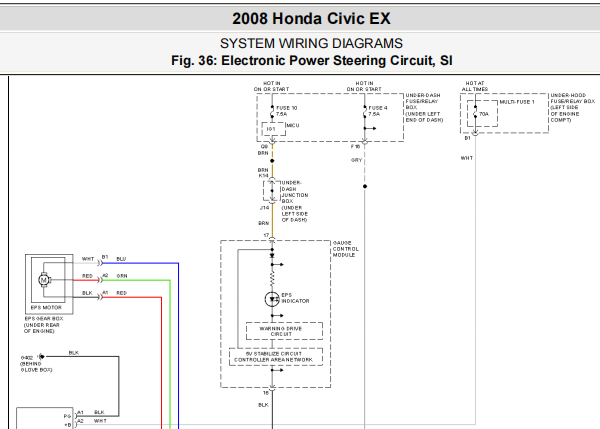Click the "MULTI-FUSE 1" label

tap(517, 102)
